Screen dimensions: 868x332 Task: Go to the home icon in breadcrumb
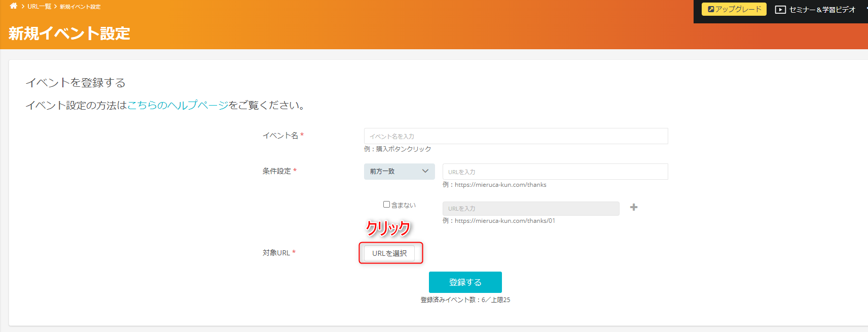pos(14,6)
